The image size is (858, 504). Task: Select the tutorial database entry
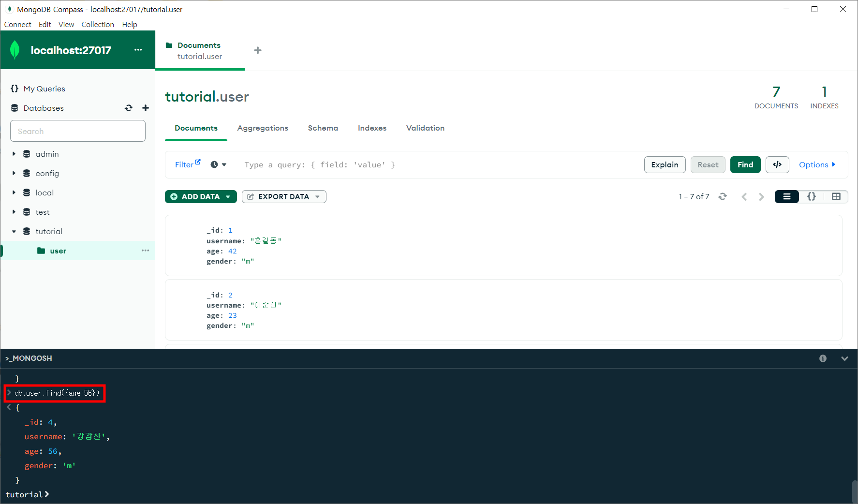(x=49, y=231)
